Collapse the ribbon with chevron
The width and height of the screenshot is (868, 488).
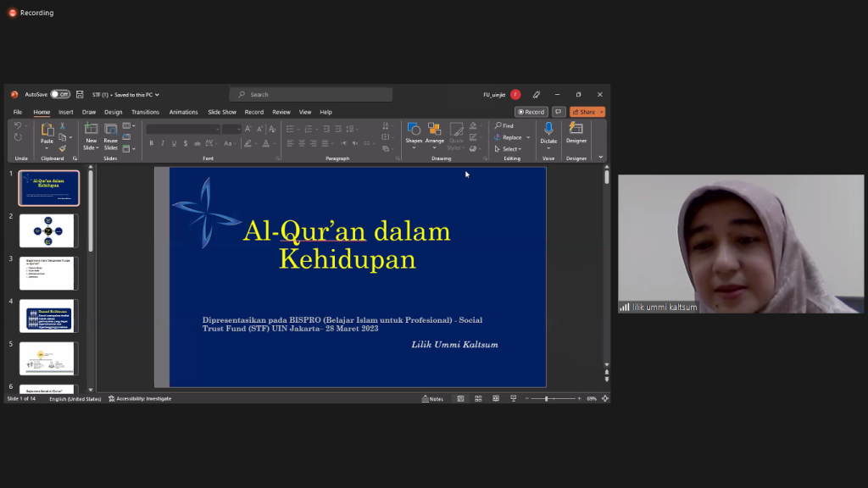coord(601,158)
